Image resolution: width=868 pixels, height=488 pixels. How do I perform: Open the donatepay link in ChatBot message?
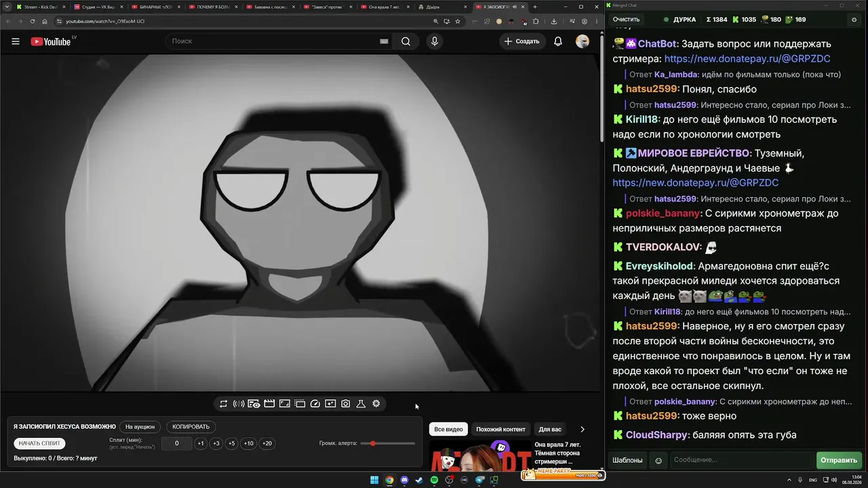point(747,59)
